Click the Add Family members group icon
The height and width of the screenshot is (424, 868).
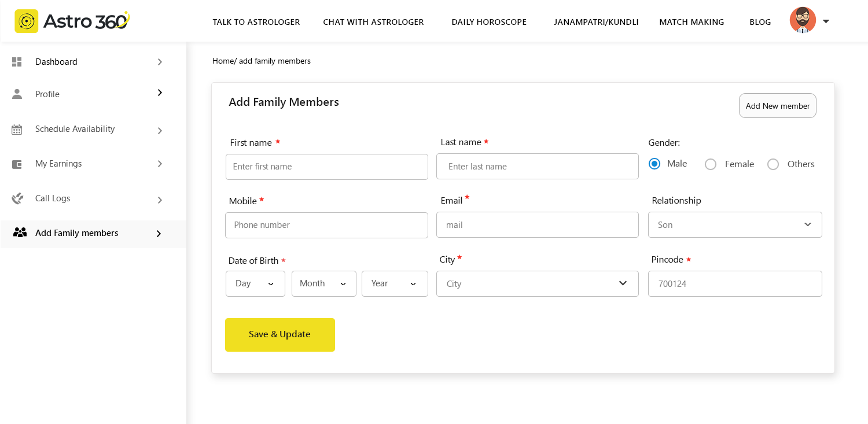[x=20, y=233]
